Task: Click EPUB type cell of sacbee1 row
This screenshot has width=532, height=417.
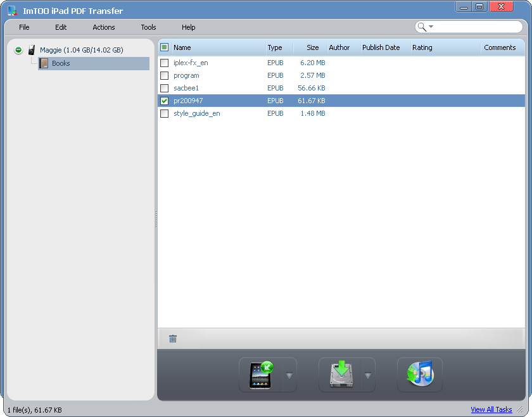Action: pyautogui.click(x=275, y=88)
